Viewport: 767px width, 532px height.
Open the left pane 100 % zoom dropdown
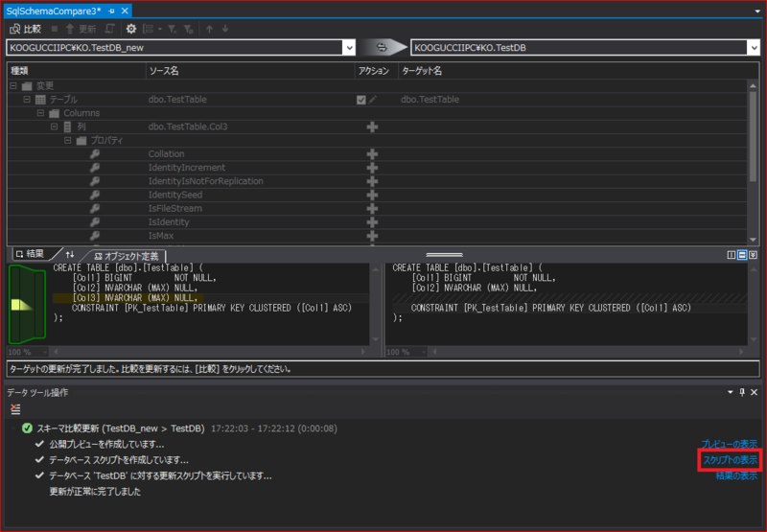[x=45, y=352]
